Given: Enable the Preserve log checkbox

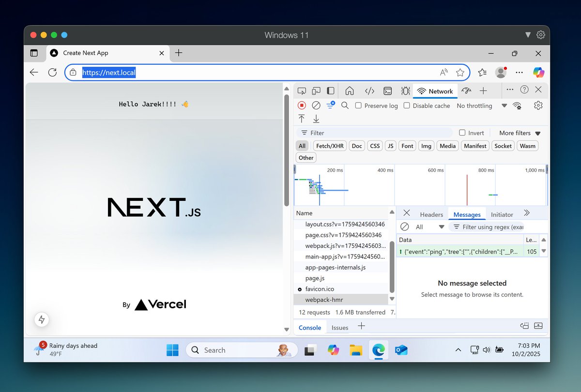Looking at the screenshot, I should (x=359, y=105).
